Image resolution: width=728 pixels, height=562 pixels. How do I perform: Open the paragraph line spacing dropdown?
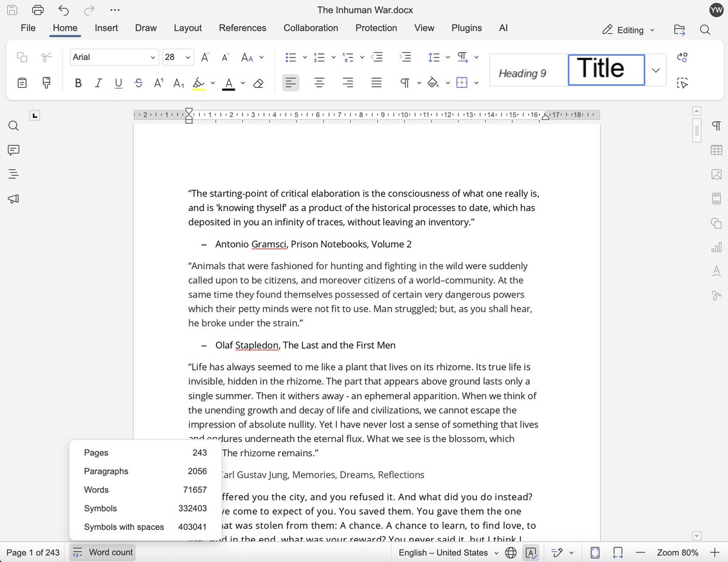[x=448, y=58]
